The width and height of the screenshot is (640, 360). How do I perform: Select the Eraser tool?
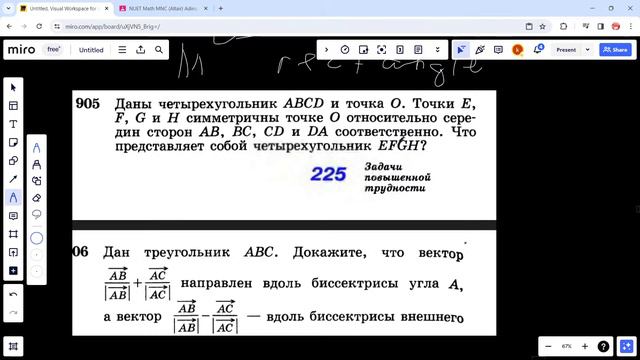36,198
